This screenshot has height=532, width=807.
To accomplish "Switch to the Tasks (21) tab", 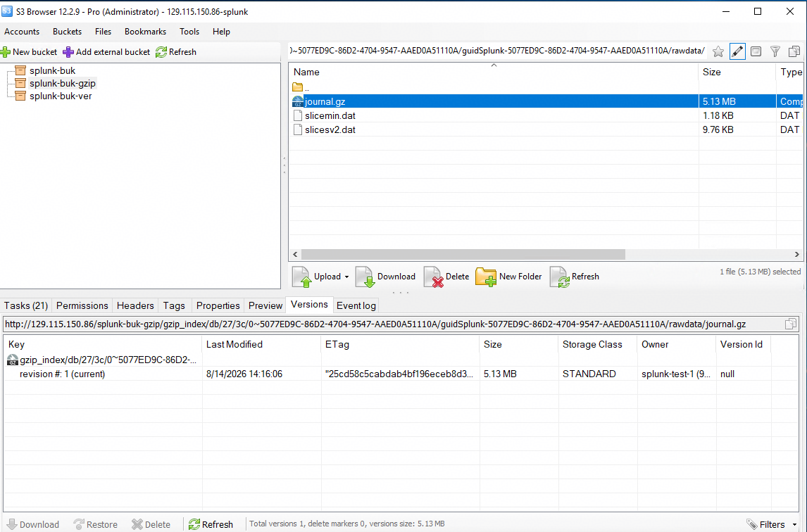I will tap(26, 305).
